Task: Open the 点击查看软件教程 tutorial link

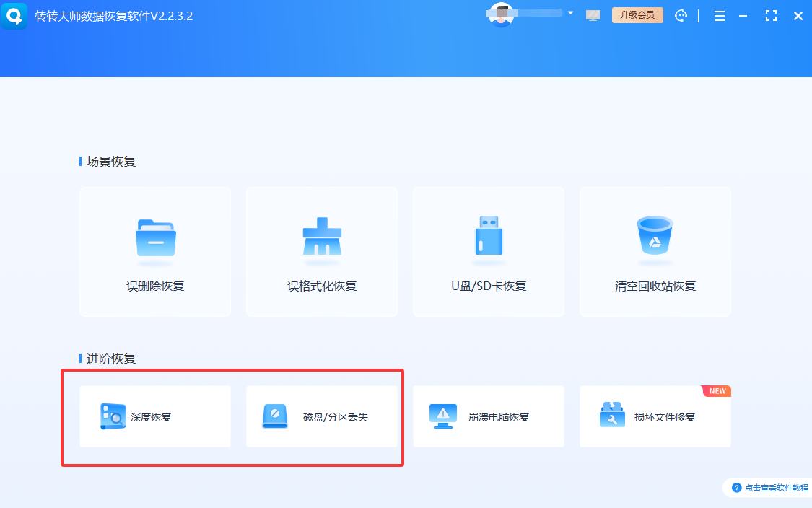Action: (776, 488)
